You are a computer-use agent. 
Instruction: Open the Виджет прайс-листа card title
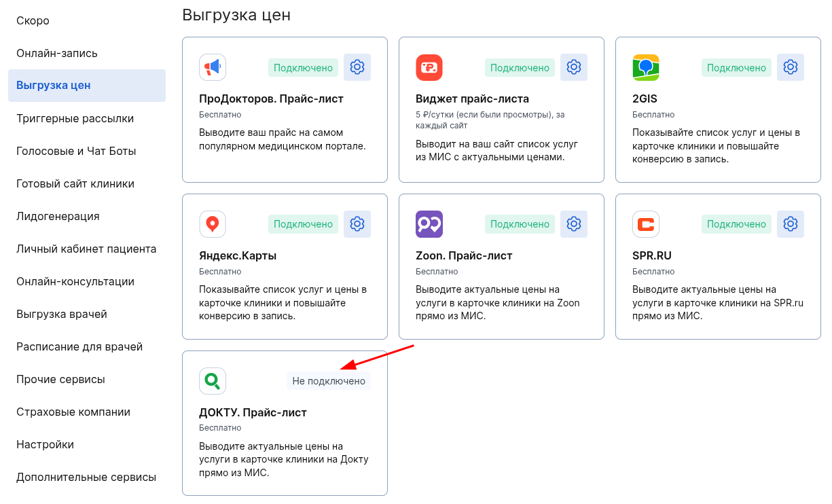point(472,99)
